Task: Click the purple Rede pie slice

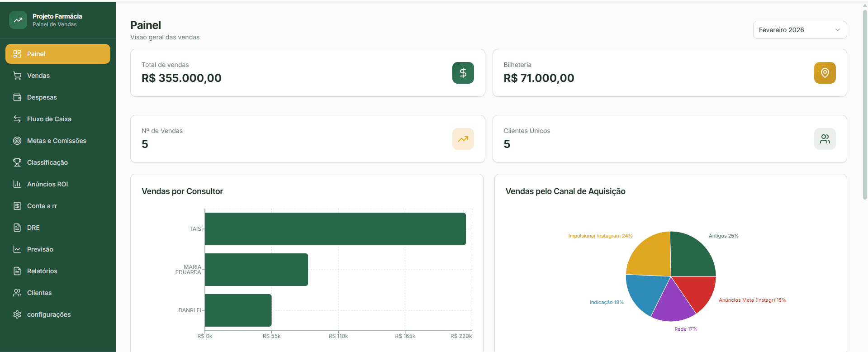Action: tap(673, 304)
